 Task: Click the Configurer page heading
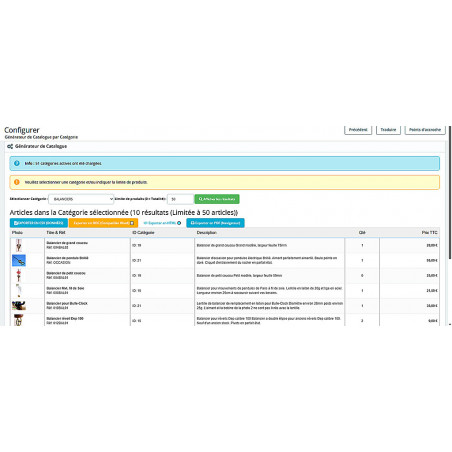pos(22,130)
